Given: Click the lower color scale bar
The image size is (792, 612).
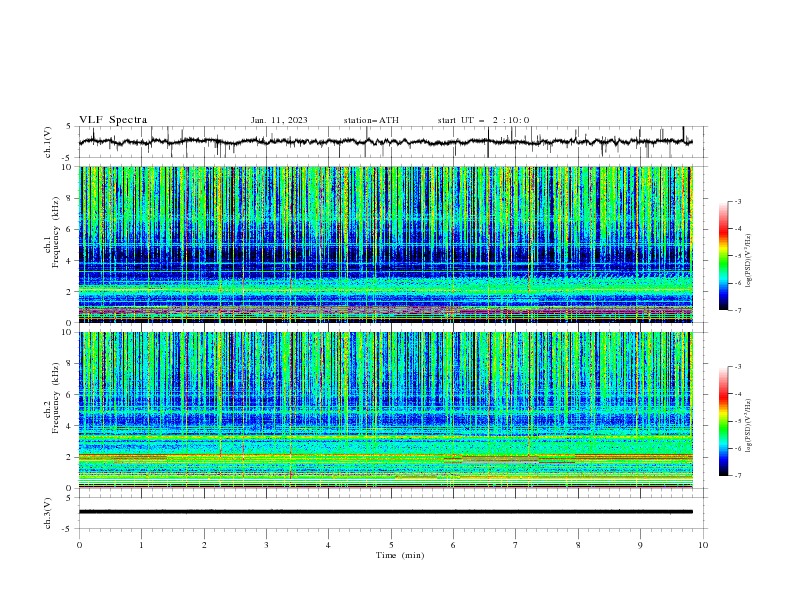Looking at the screenshot, I should click(x=723, y=421).
